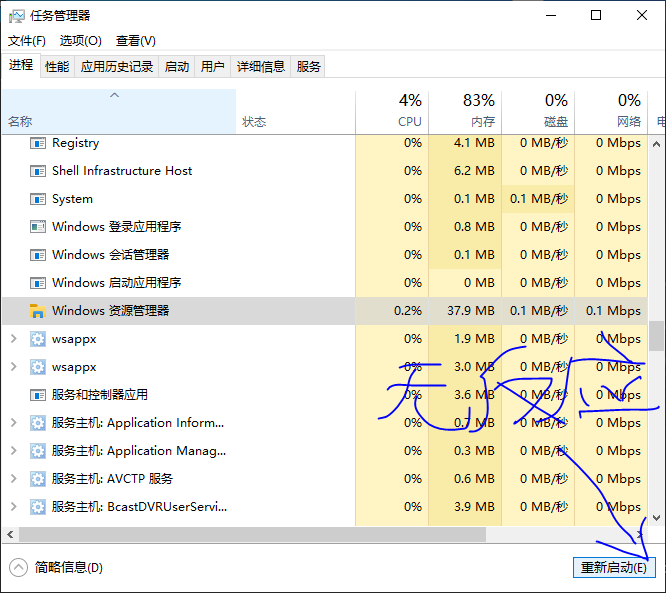Click the 37.9 MB memory value
666x593 pixels.
point(471,311)
